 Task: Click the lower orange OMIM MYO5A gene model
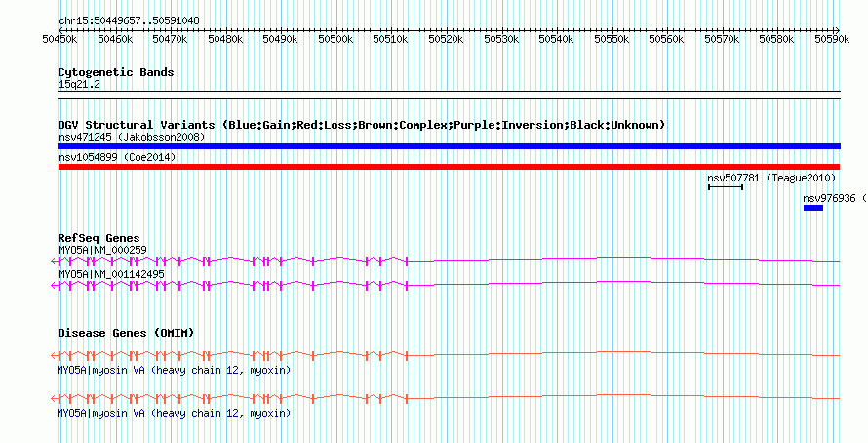446,398
